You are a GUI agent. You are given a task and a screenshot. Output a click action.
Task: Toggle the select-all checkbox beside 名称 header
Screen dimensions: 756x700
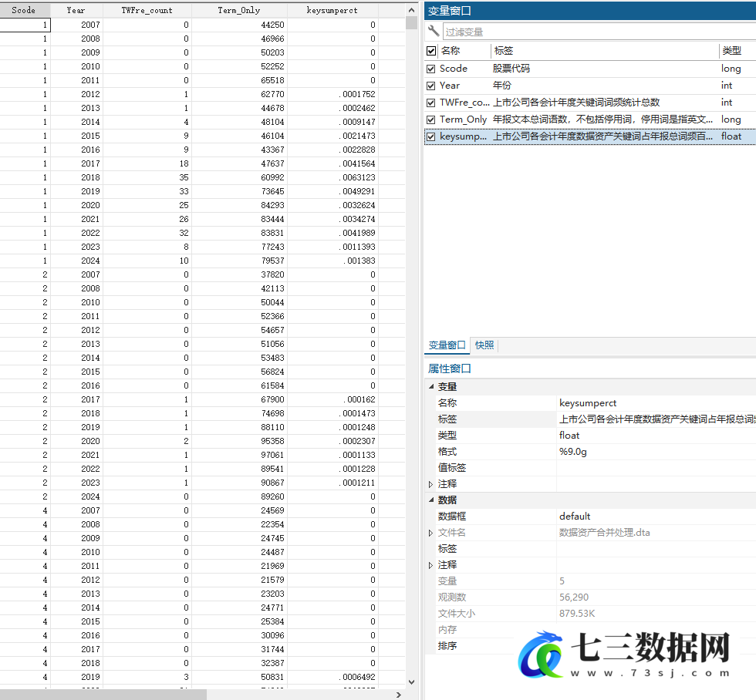coord(431,51)
